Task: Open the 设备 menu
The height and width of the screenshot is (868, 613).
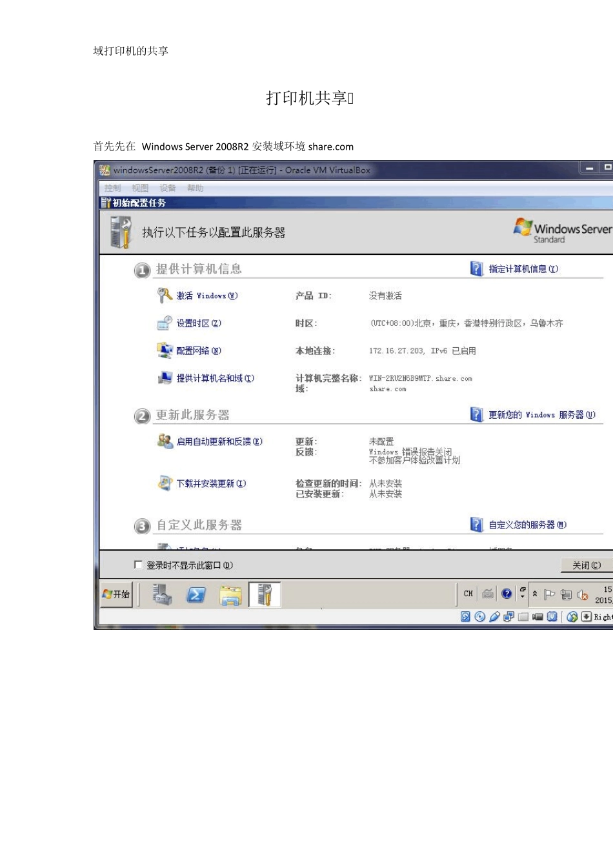Action: [x=168, y=188]
